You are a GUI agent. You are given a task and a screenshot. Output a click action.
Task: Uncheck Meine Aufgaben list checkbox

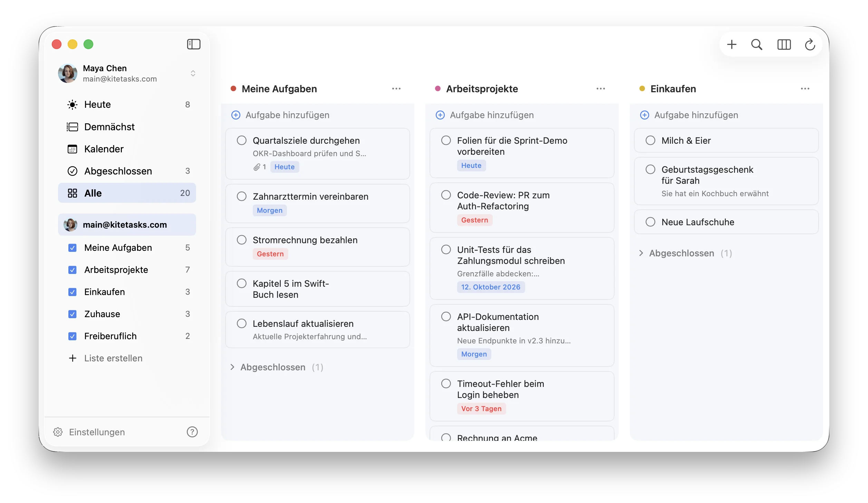point(72,248)
